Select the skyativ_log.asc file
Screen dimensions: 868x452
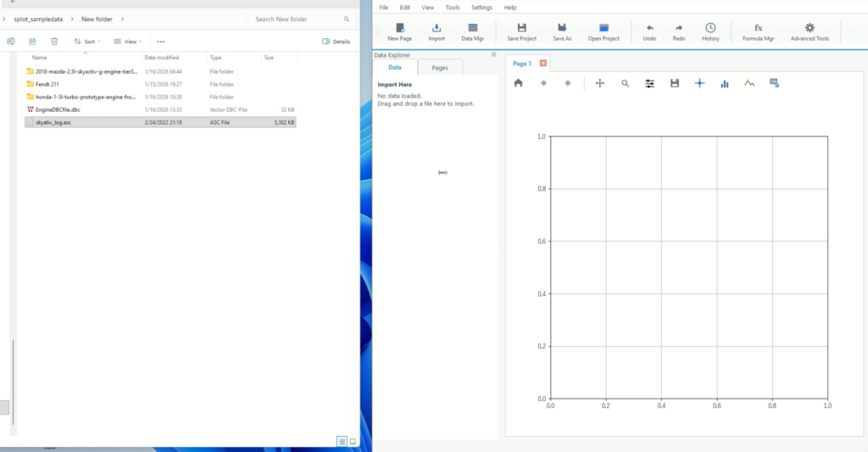coord(53,122)
